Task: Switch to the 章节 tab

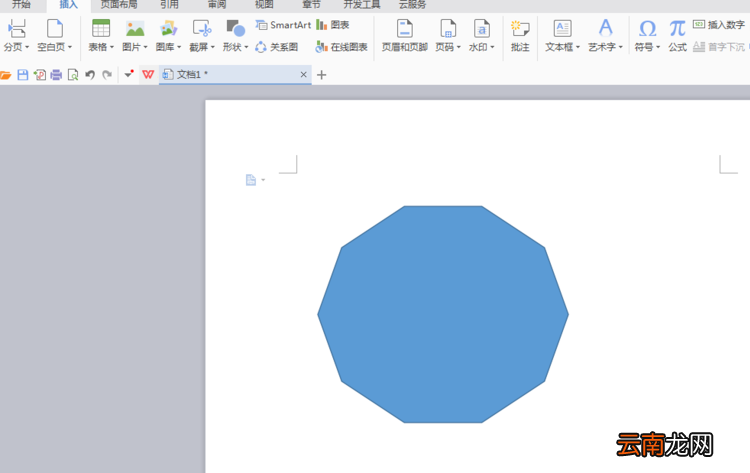Action: click(311, 5)
